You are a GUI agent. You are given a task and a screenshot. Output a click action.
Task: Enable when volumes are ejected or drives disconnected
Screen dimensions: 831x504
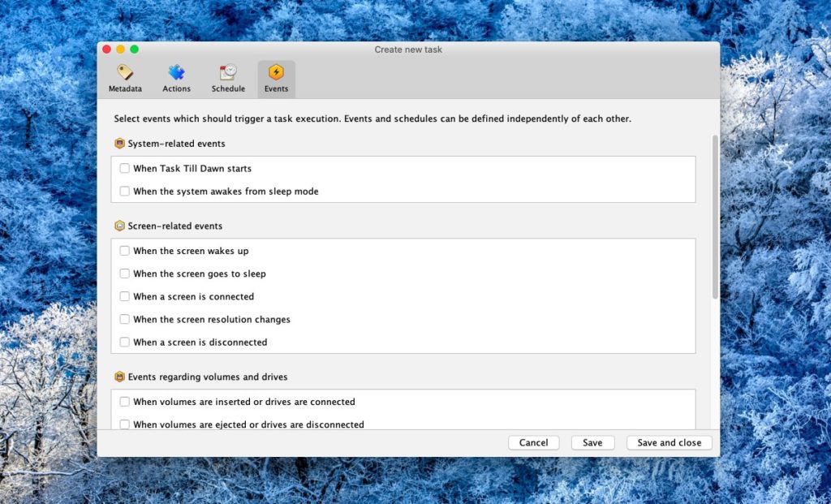pos(124,424)
